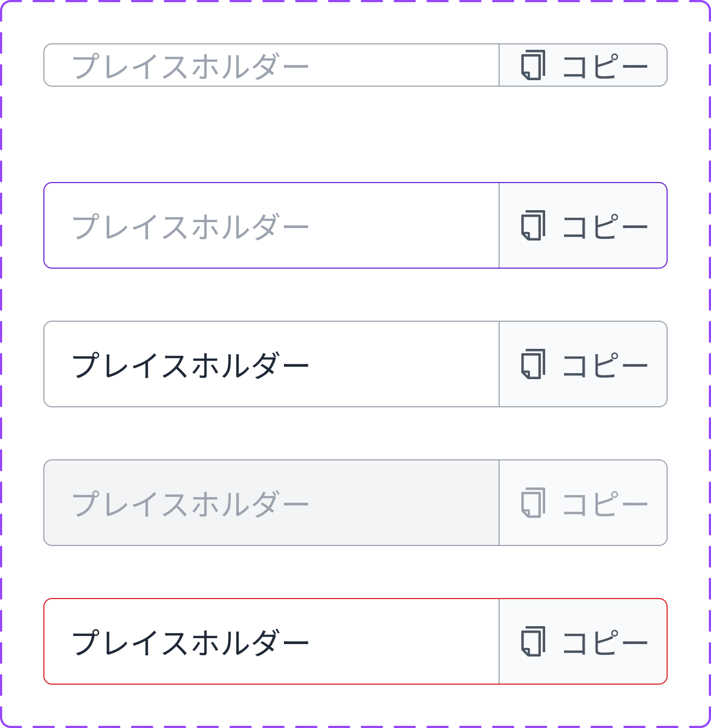Image resolution: width=711 pixels, height=728 pixels.
Task: Click the プレイスホルダー text in the disabled gray input
Action: coord(190,504)
